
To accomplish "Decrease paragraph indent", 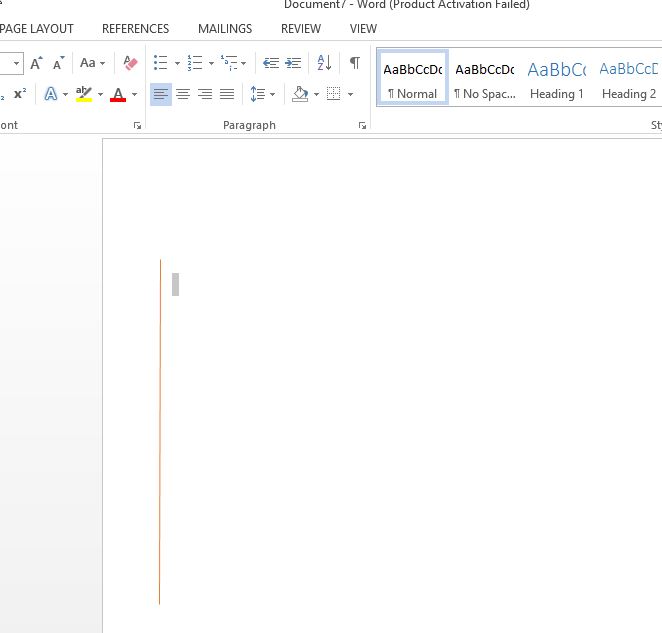I will 271,63.
